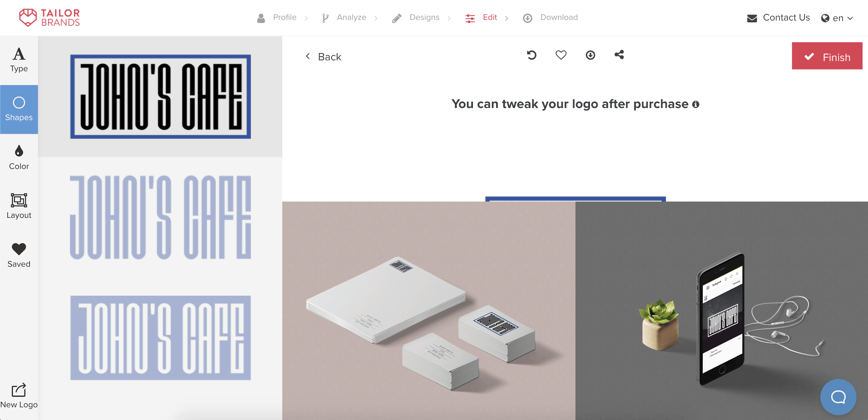The width and height of the screenshot is (868, 420).
Task: Switch to Designs tab
Action: [424, 17]
